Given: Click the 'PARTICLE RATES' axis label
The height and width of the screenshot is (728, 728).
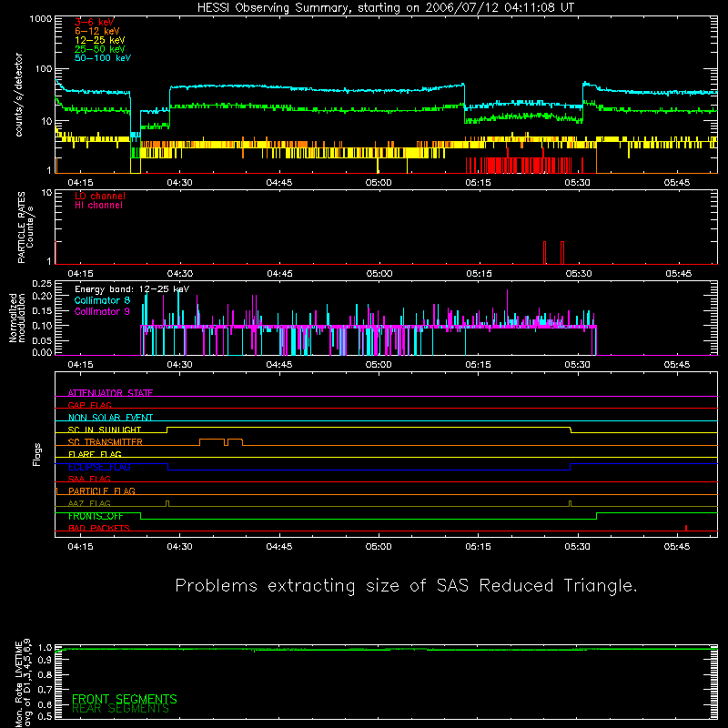Looking at the screenshot, I should [21, 227].
